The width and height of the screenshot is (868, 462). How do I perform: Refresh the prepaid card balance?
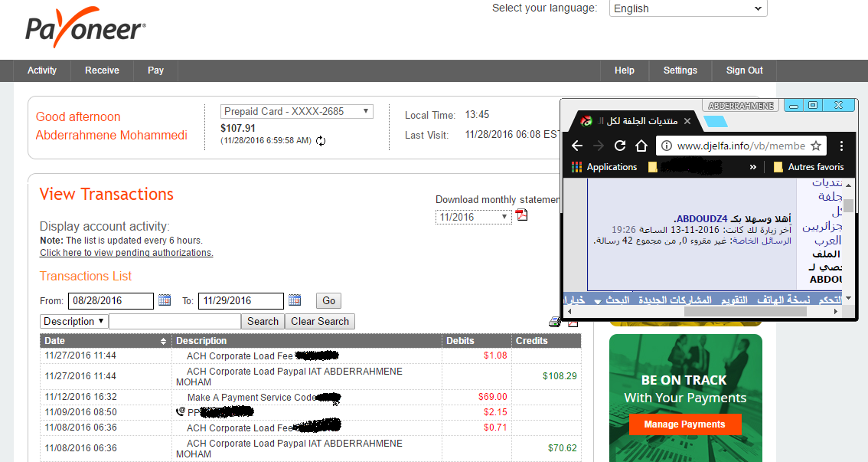click(x=321, y=141)
